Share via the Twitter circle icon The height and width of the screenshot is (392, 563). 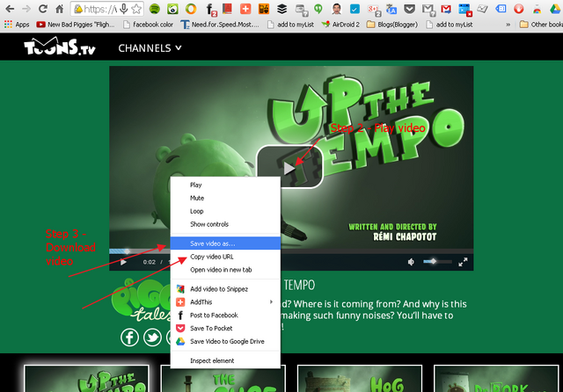click(152, 338)
